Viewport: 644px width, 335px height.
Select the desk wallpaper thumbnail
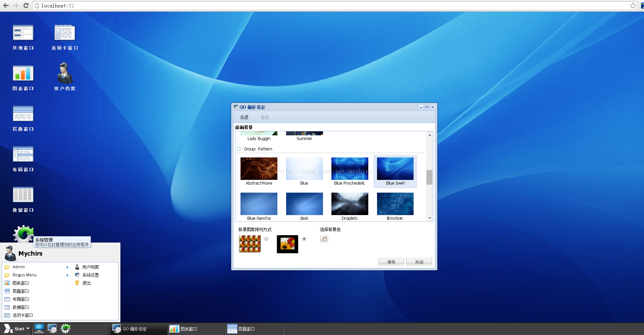point(304,206)
